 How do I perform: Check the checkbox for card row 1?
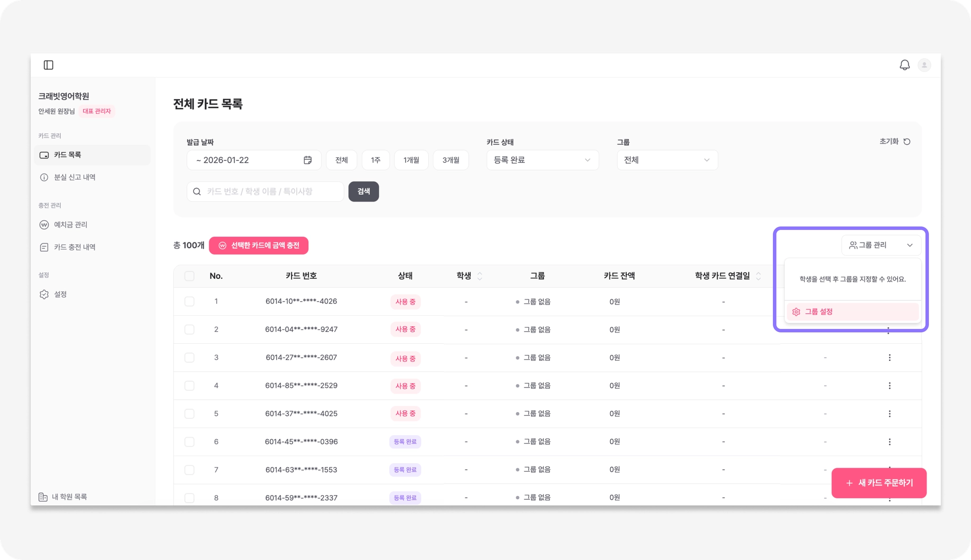click(x=189, y=302)
